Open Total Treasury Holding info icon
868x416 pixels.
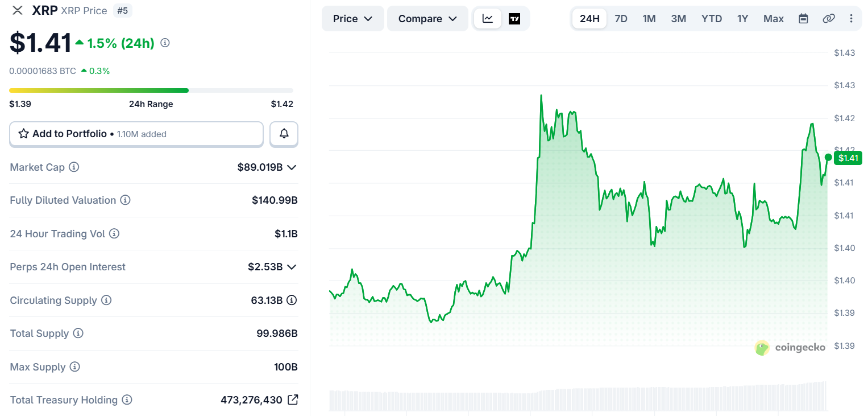[x=127, y=400]
